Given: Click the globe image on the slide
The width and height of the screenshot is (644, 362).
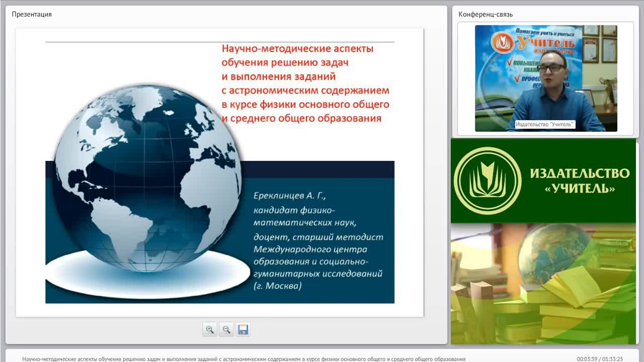Looking at the screenshot, I should [147, 178].
